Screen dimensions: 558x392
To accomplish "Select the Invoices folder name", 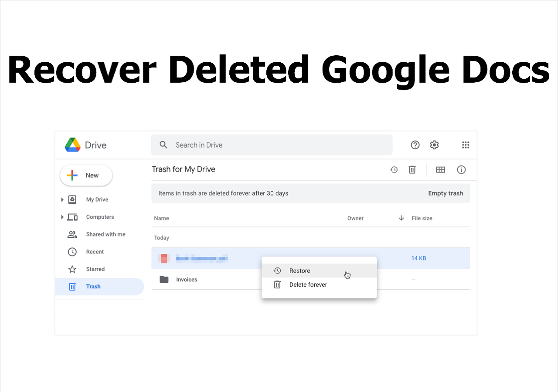I will tap(187, 280).
